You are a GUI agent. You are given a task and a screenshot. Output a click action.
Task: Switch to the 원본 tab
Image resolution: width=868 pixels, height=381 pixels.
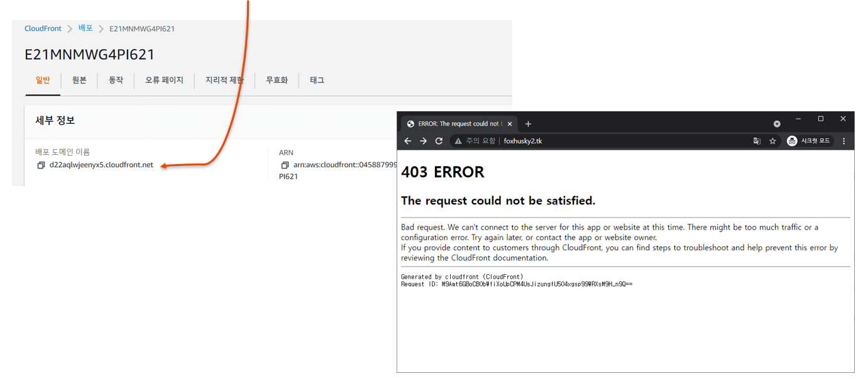79,80
